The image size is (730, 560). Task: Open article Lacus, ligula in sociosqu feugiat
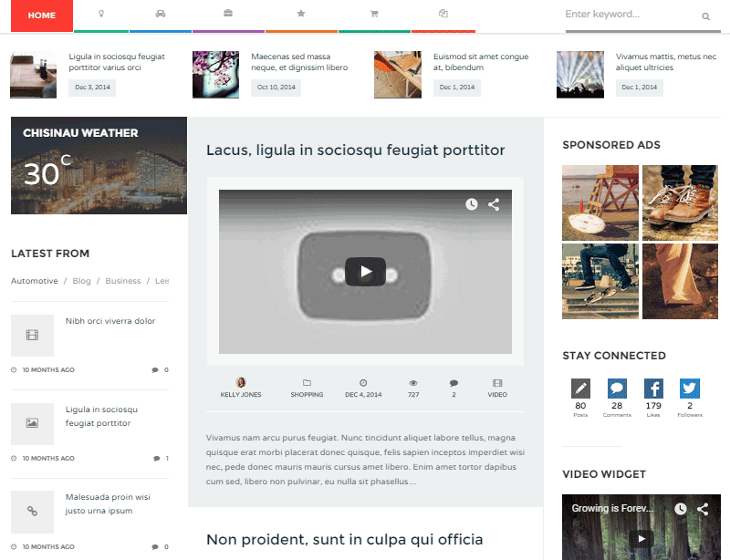click(x=356, y=150)
